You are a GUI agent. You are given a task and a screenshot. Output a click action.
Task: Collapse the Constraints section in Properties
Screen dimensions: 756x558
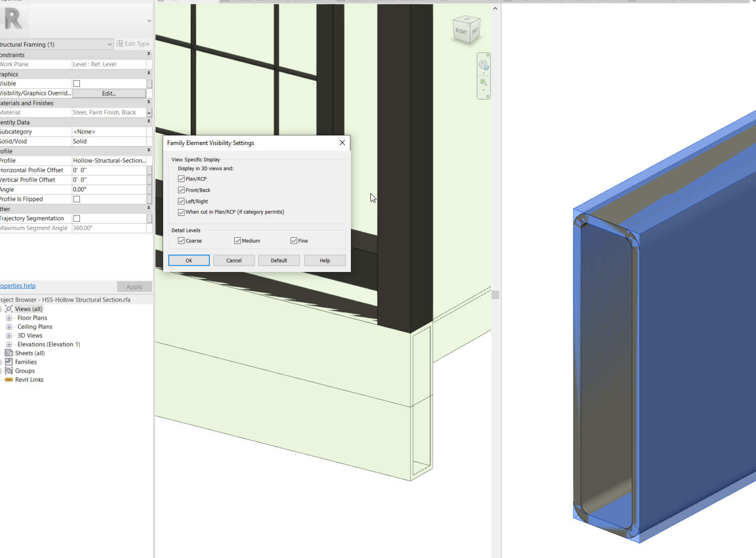[x=148, y=54]
